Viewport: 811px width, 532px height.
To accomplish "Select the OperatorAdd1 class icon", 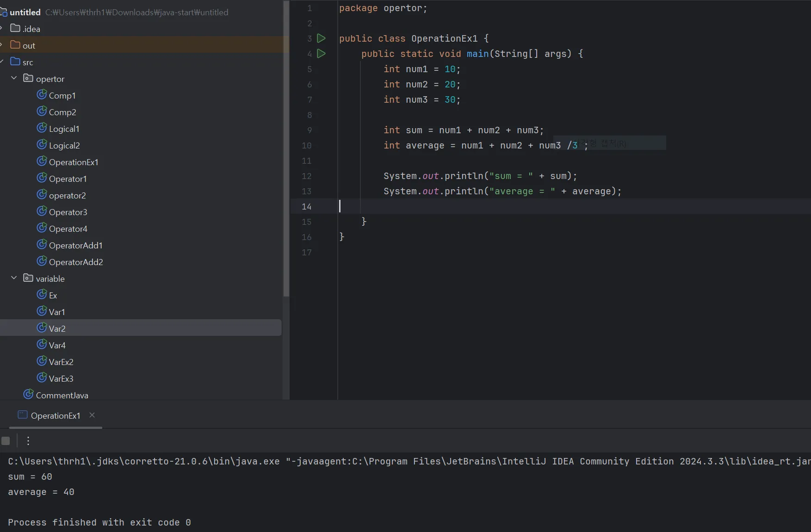I will coord(42,245).
